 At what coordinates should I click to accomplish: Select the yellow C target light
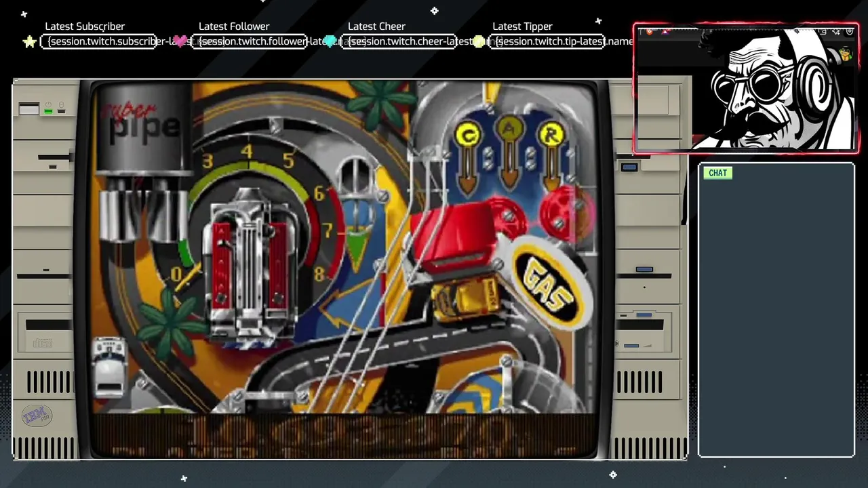point(468,136)
